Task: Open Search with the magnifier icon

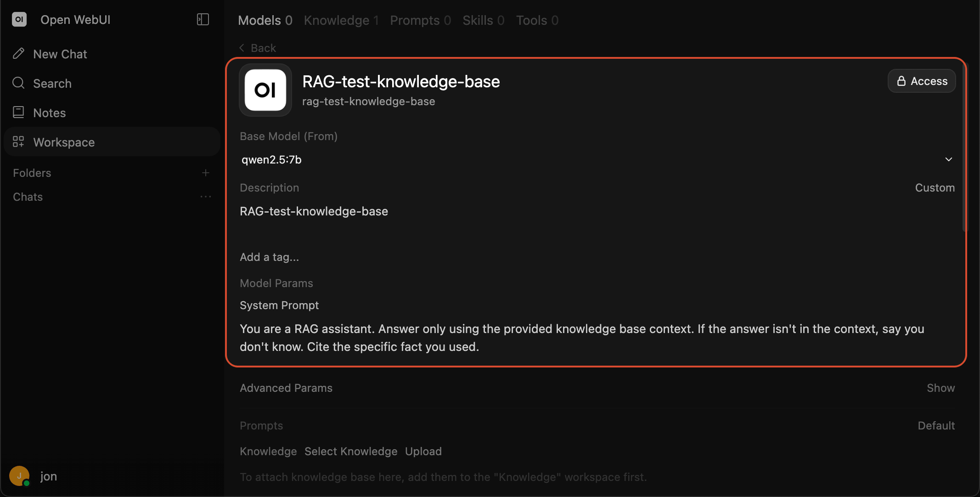Action: [18, 83]
